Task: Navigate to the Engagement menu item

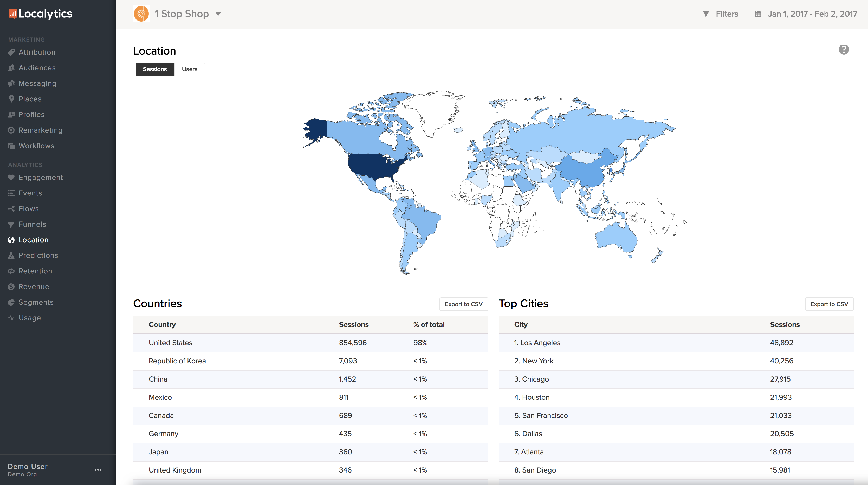Action: point(40,178)
